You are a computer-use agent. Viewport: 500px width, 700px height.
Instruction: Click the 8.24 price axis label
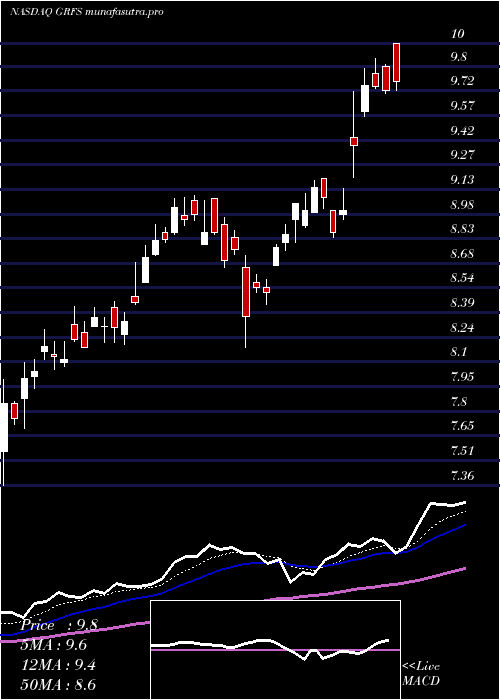click(462, 328)
